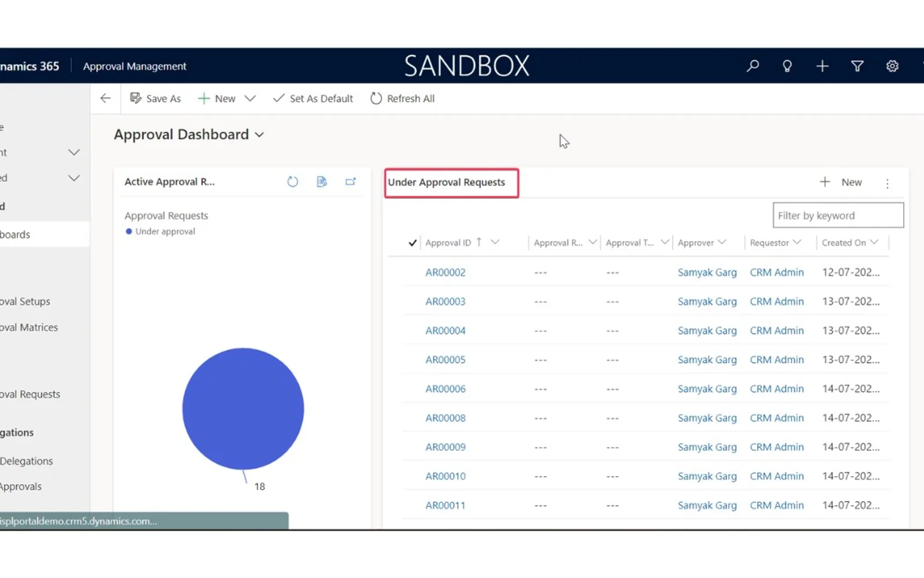Open the search magnifier in header

pos(752,66)
